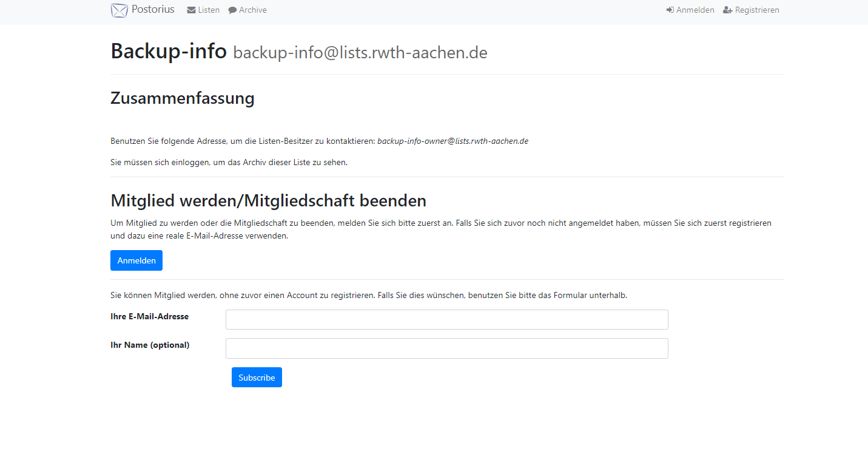Click the speech bubble icon beside Archive

pos(232,10)
